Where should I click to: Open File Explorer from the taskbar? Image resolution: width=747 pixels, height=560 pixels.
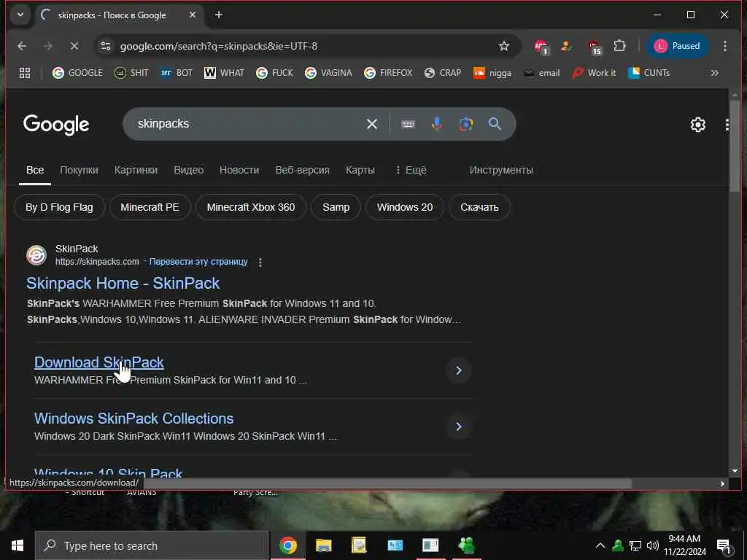[323, 545]
